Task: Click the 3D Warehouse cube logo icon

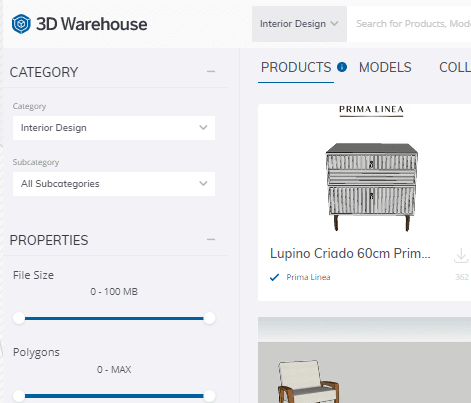Action: coord(21,24)
